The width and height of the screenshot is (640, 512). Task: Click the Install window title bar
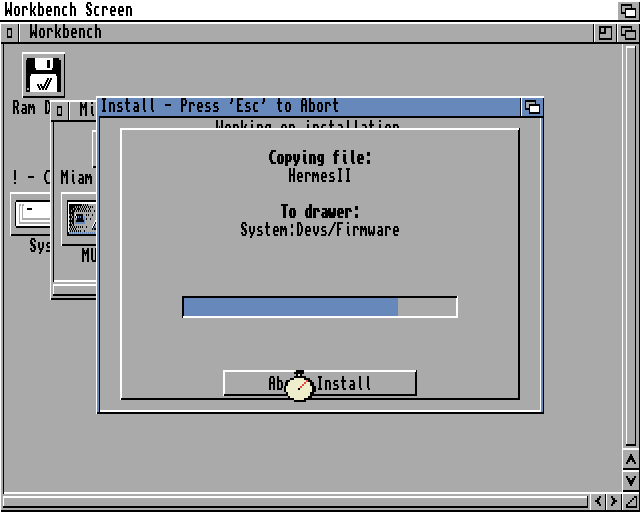(309, 107)
